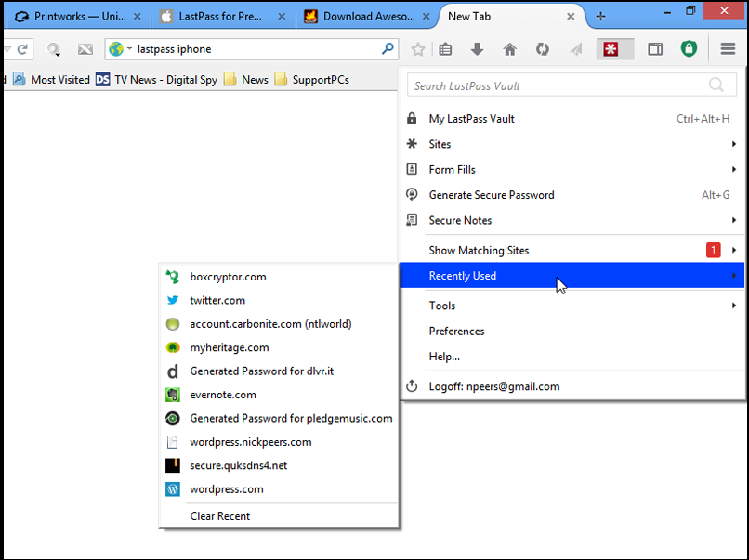Click the bookmark star icon
Screen dimensions: 749x560
click(x=418, y=49)
